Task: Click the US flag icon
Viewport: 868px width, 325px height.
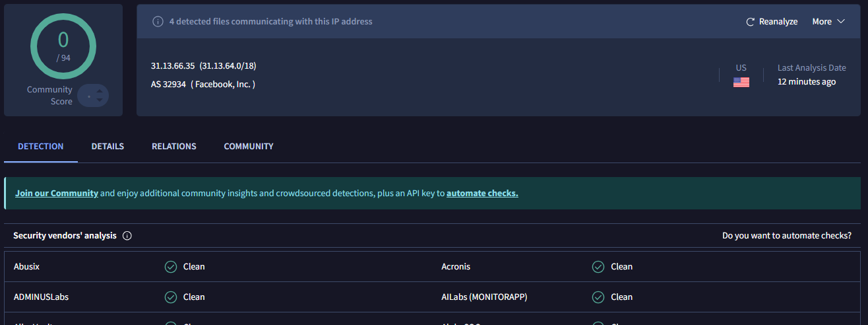Action: pos(741,83)
